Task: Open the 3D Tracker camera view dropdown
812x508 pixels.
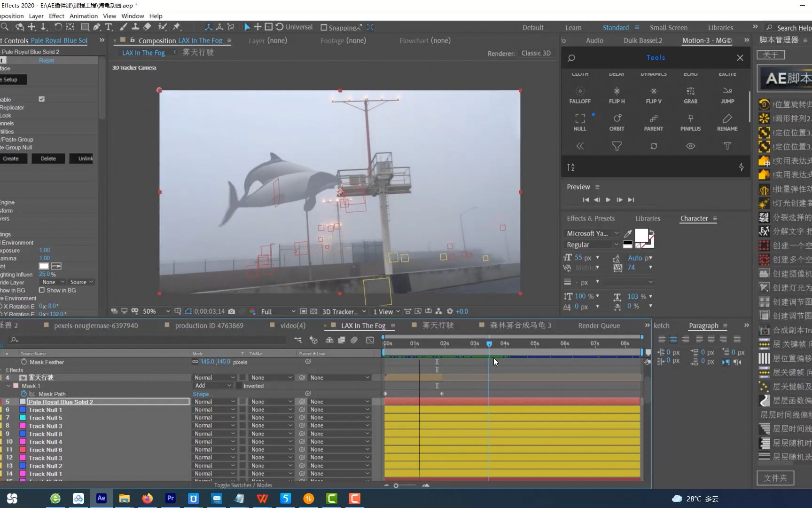Action: click(x=344, y=311)
